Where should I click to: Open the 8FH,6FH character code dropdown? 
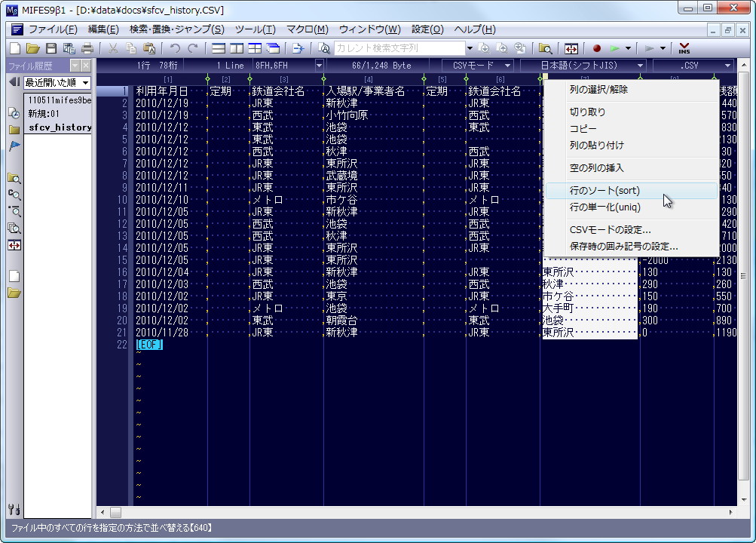(x=319, y=66)
